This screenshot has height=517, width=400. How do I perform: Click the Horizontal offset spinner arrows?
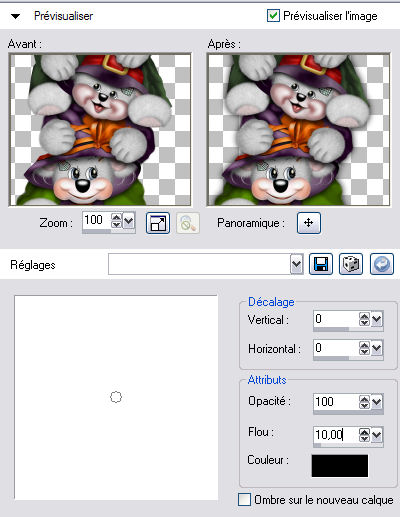pos(364,348)
